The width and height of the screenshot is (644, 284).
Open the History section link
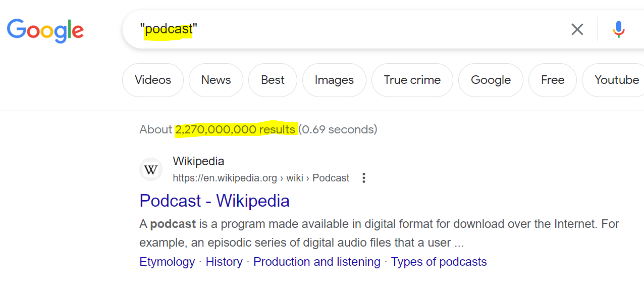224,262
